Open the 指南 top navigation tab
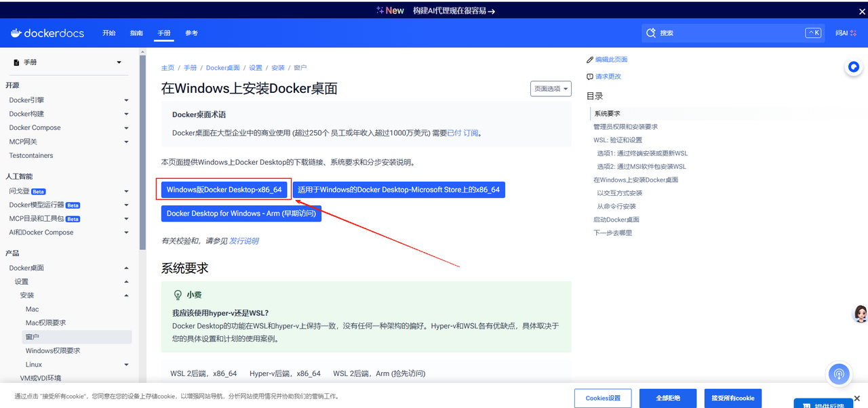 [136, 33]
